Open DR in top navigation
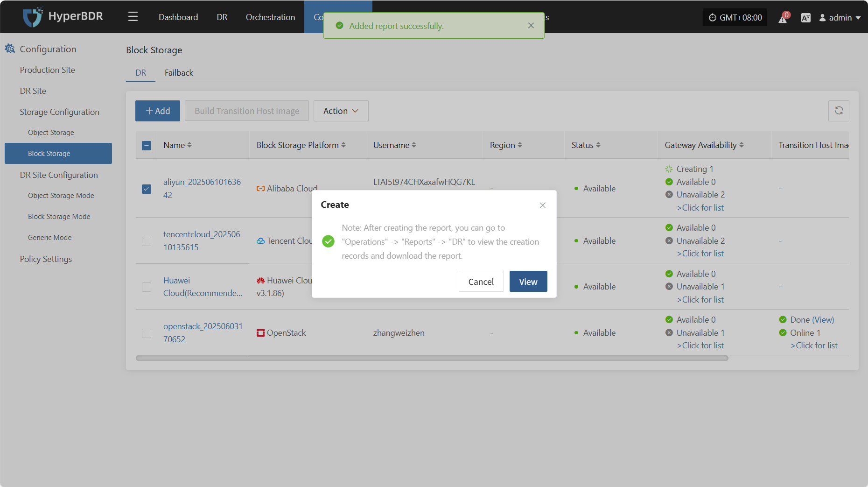 coord(222,17)
